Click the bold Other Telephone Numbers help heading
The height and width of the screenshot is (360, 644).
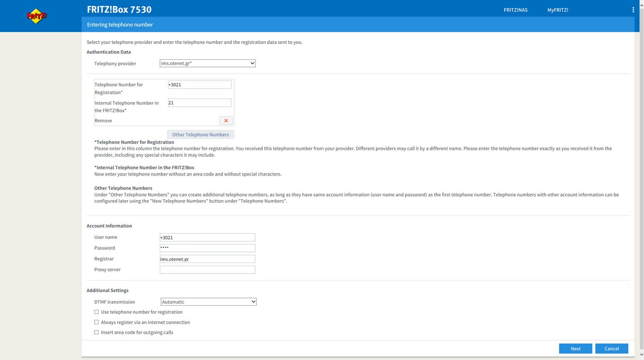click(123, 188)
